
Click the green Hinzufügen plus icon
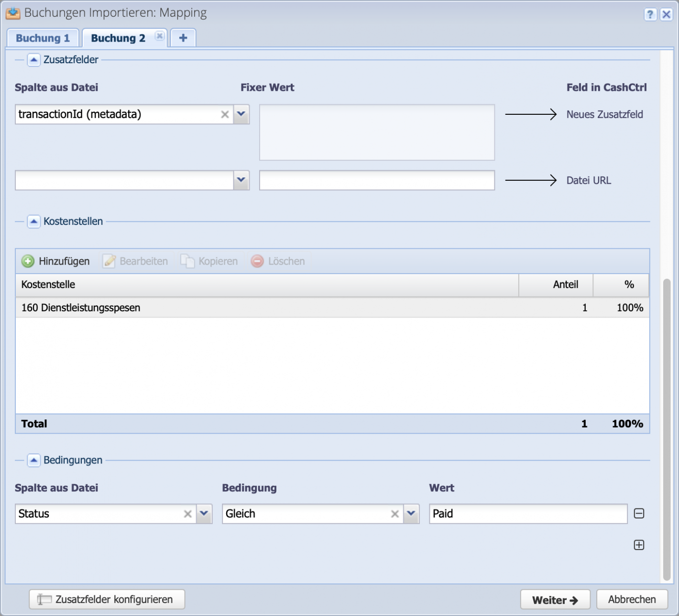click(x=28, y=261)
